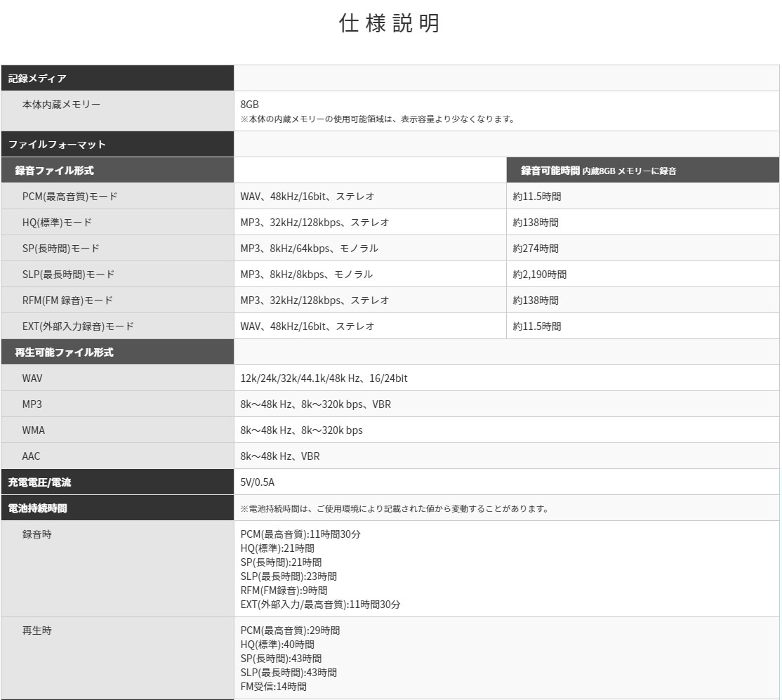
Task: Click the SLP(最長時間)モード row label
Action: pyautogui.click(x=68, y=275)
